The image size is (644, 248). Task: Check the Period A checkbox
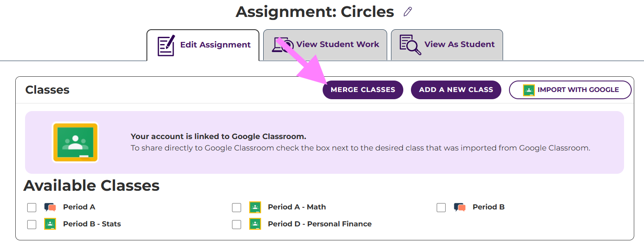click(x=32, y=207)
